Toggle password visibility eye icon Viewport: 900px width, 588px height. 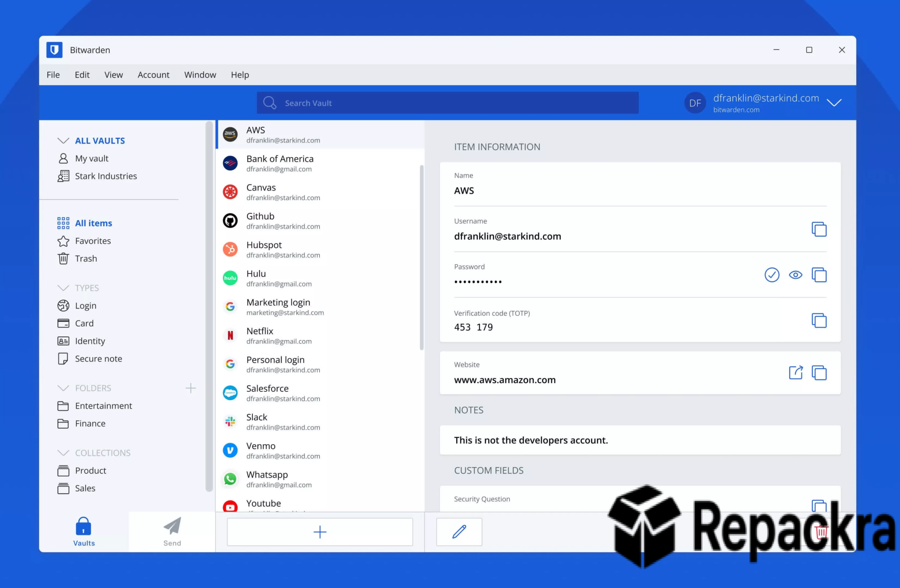click(x=795, y=275)
